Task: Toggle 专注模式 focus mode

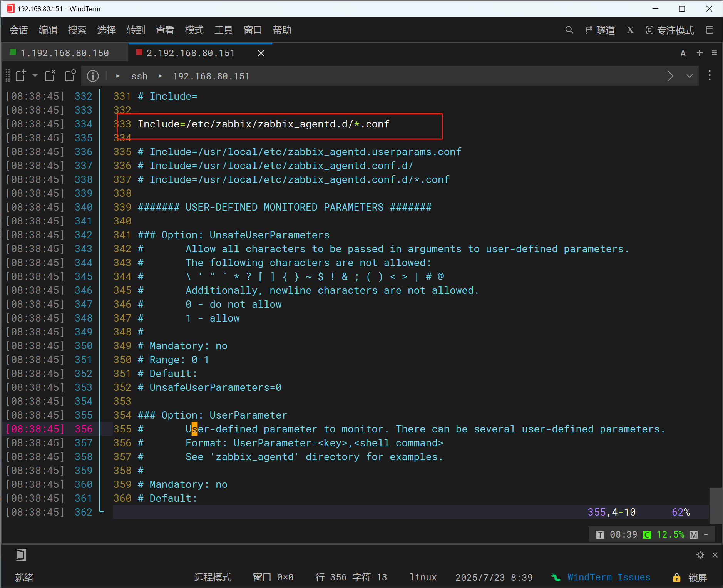Action: click(x=670, y=30)
